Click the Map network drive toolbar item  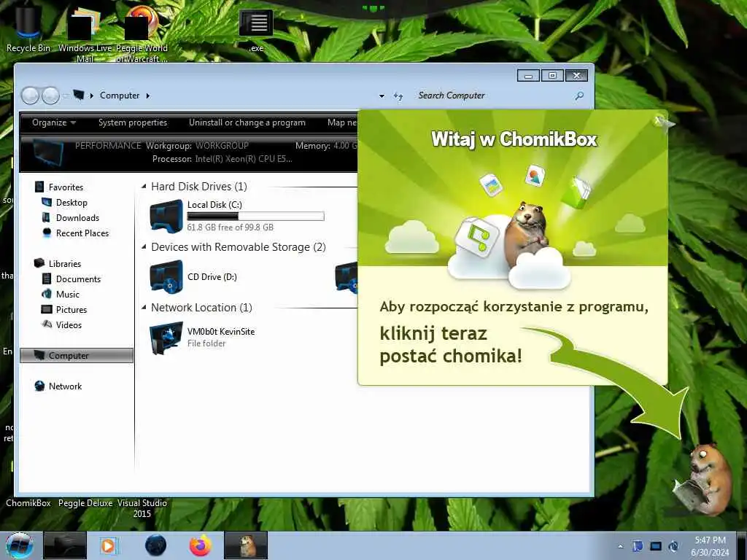point(342,122)
